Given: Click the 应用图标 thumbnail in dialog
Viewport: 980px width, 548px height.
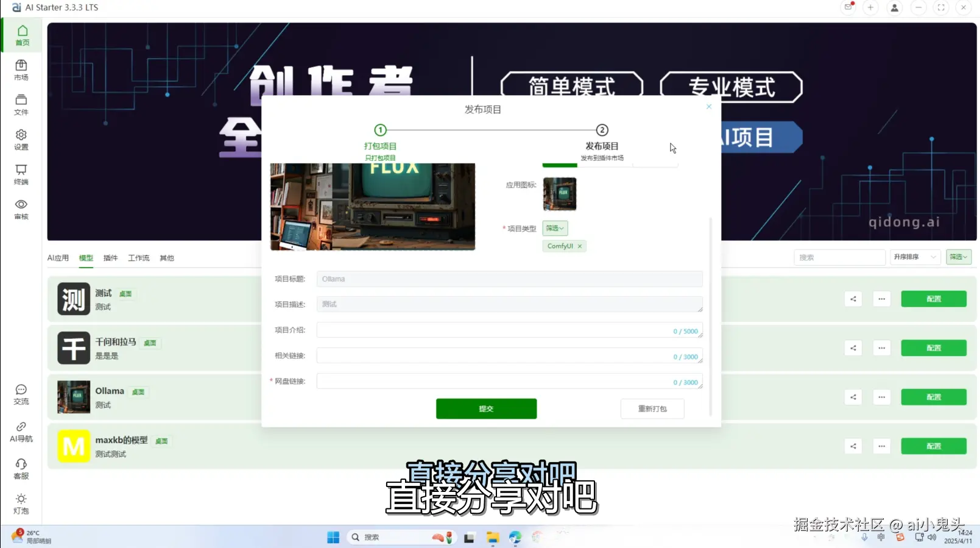Looking at the screenshot, I should click(x=560, y=194).
